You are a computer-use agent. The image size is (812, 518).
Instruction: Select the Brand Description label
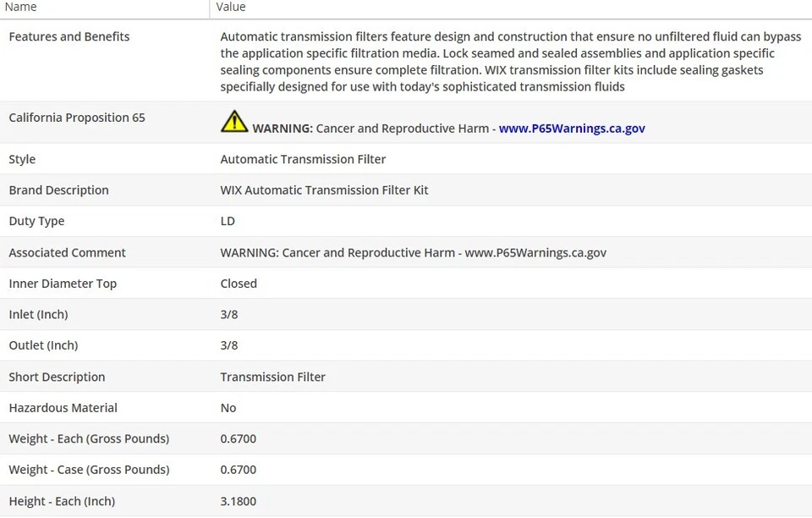[x=59, y=190]
